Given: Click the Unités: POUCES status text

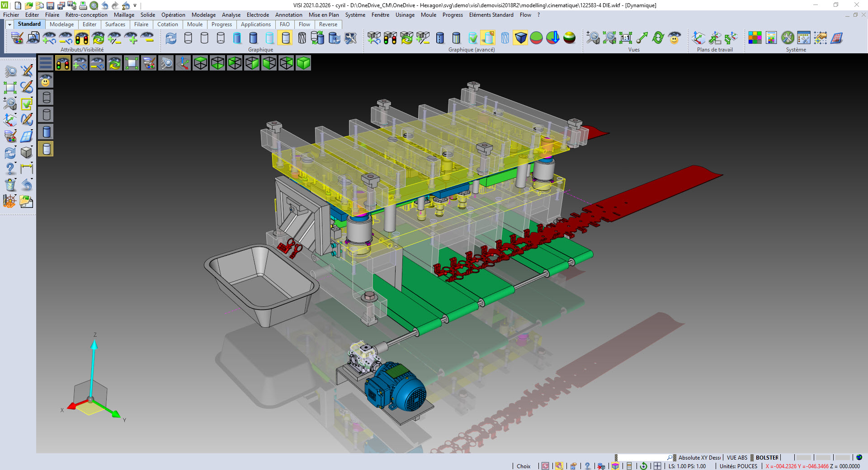Looking at the screenshot, I should [738, 466].
